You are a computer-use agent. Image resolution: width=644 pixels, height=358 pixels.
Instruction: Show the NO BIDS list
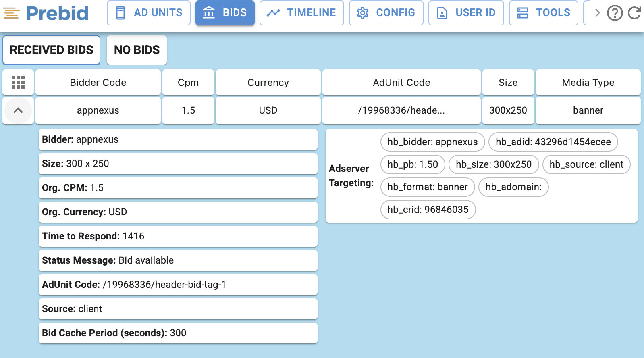137,50
